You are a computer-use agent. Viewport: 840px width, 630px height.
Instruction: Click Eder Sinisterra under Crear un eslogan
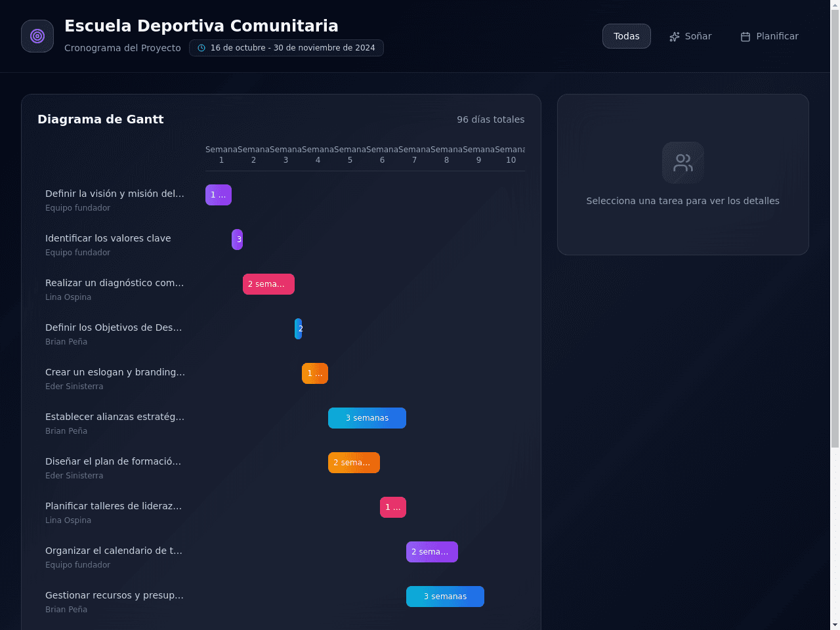[x=74, y=387]
